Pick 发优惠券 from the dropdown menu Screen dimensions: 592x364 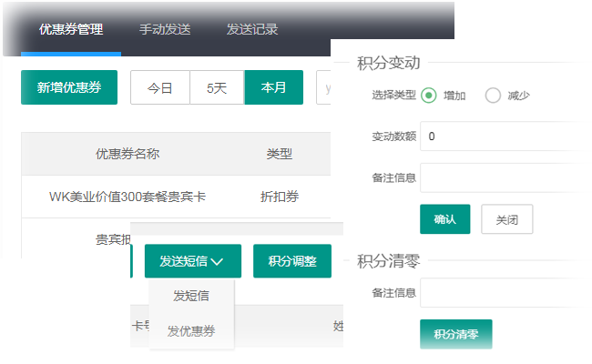[x=191, y=332]
